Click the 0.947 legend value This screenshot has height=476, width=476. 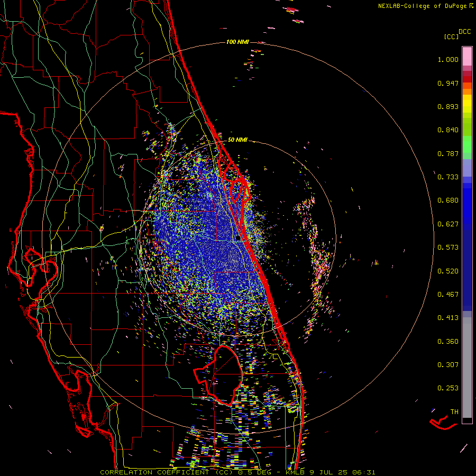tap(448, 83)
